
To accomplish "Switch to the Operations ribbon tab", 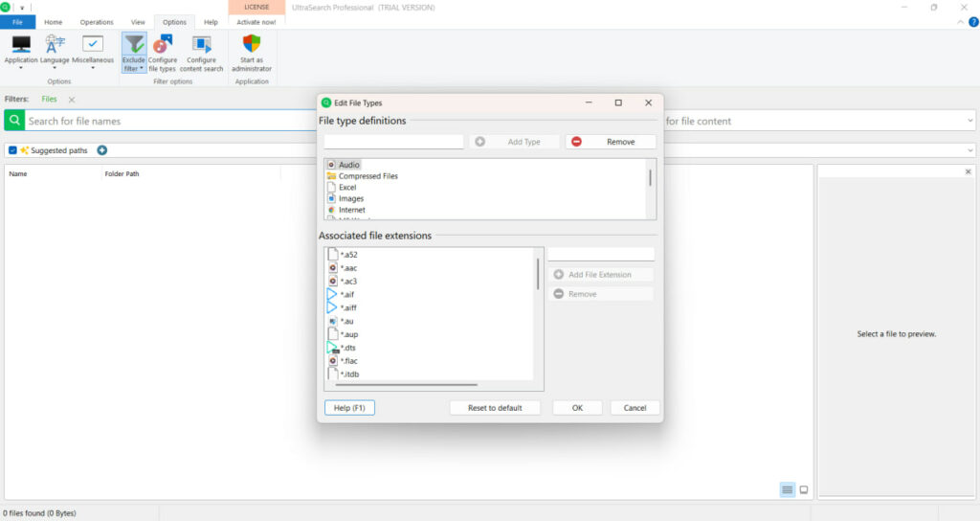I will pos(97,22).
